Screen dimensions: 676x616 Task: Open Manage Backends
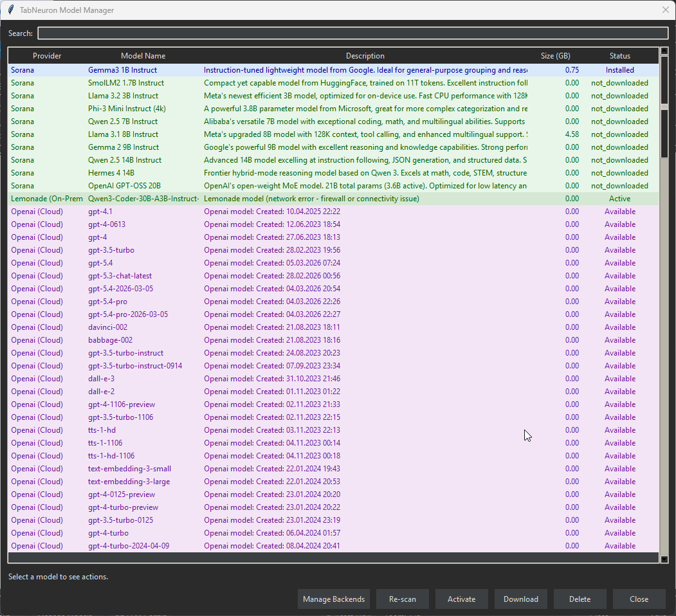coord(334,599)
